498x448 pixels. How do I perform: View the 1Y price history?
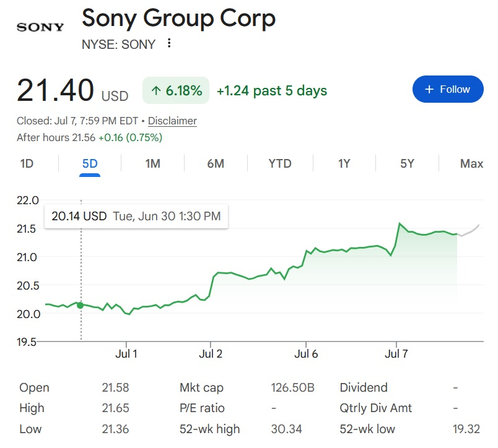coord(344,164)
